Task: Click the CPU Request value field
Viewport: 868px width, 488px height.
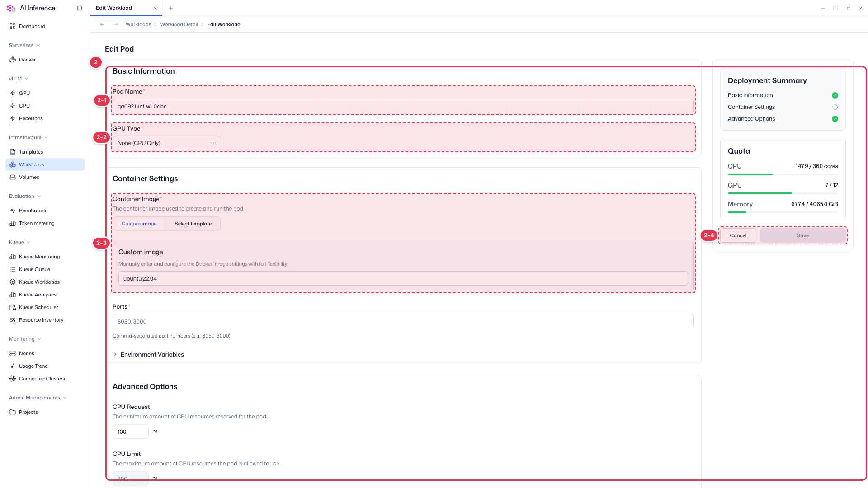Action: 131,432
